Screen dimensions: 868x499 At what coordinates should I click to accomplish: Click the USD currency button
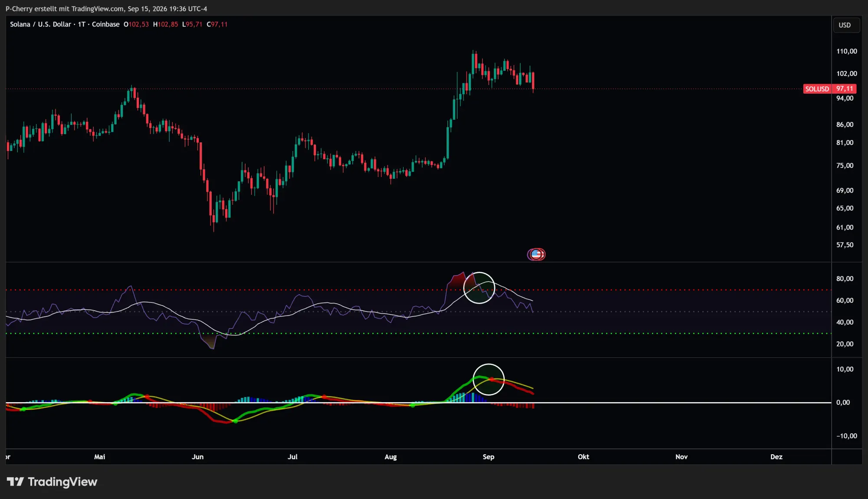tap(846, 25)
